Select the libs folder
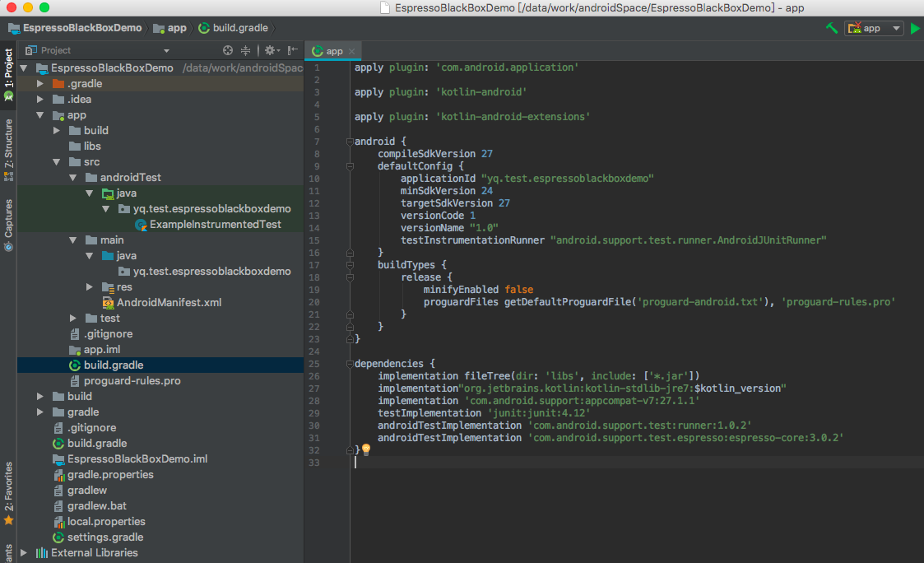924x563 pixels. pyautogui.click(x=92, y=147)
